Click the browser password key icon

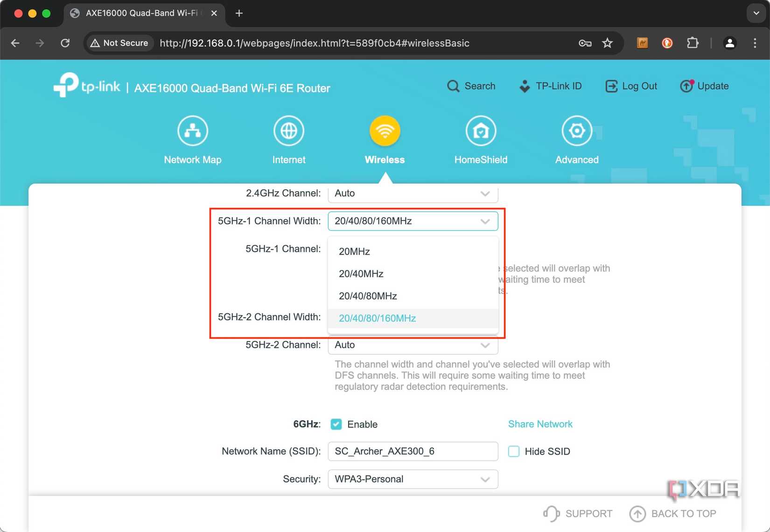click(x=584, y=43)
